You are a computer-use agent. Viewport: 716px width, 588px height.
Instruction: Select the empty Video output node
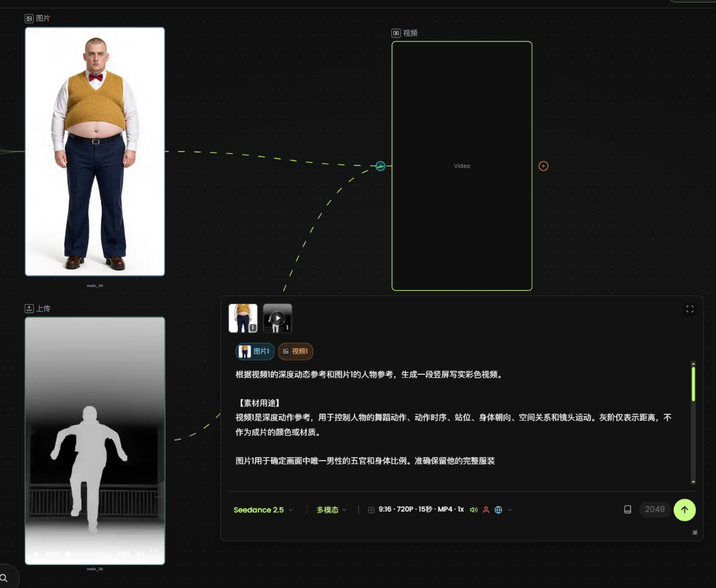pyautogui.click(x=461, y=166)
